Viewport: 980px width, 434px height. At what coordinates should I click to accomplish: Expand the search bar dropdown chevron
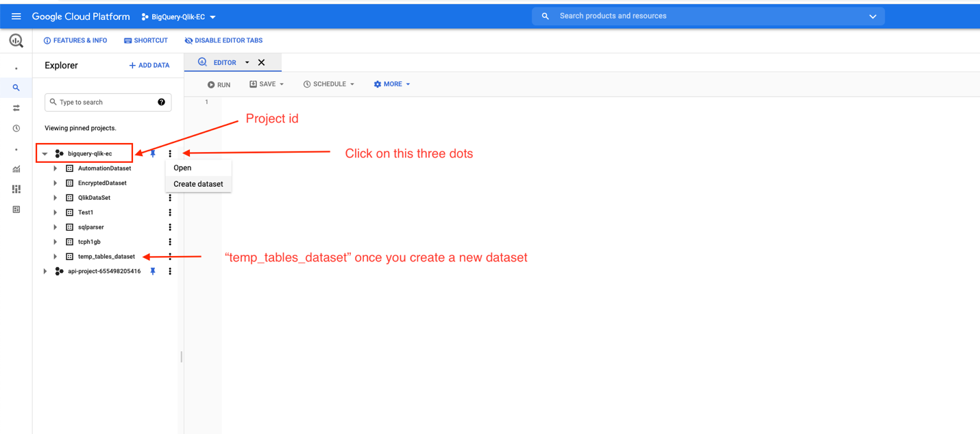tap(872, 16)
